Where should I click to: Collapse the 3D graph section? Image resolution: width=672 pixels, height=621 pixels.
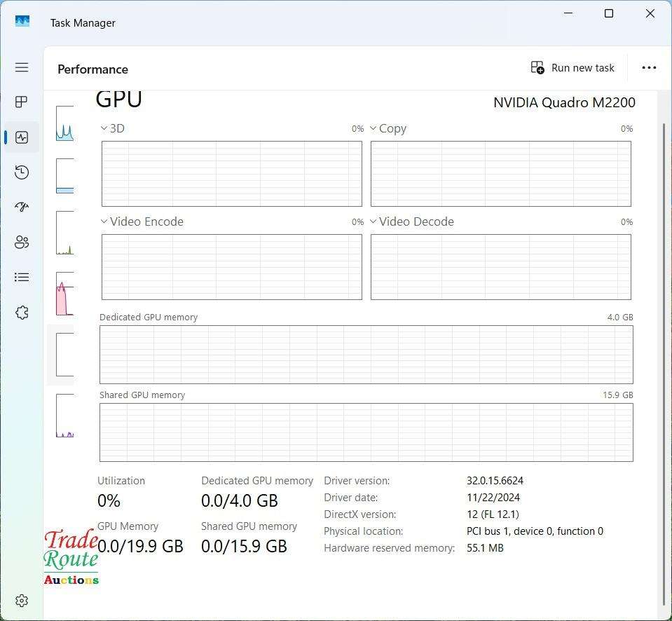[x=102, y=128]
